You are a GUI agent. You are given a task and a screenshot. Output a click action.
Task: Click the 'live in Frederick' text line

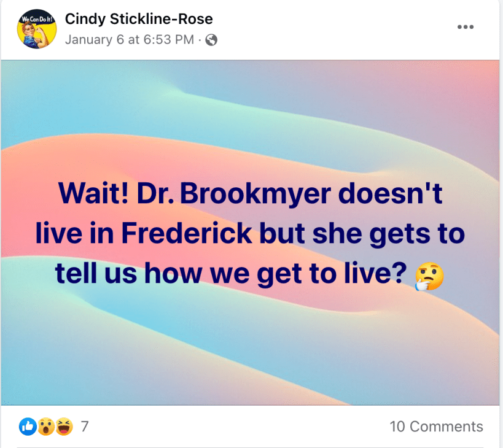pos(250,234)
